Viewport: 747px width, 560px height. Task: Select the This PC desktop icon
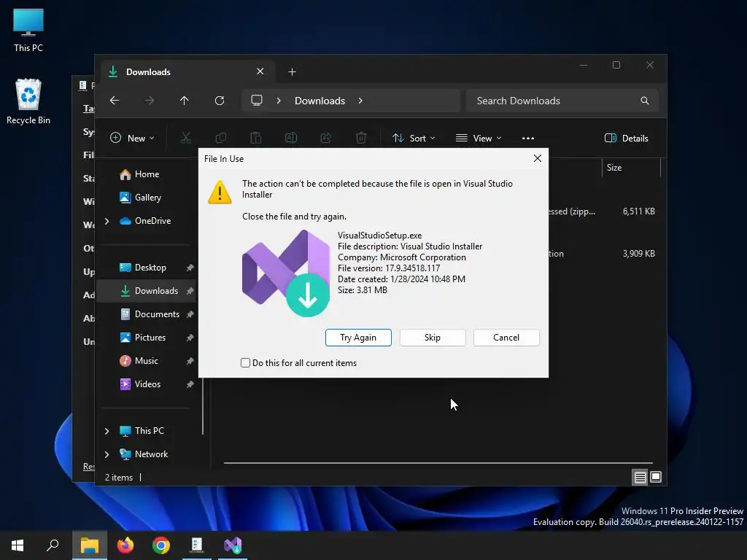(28, 30)
